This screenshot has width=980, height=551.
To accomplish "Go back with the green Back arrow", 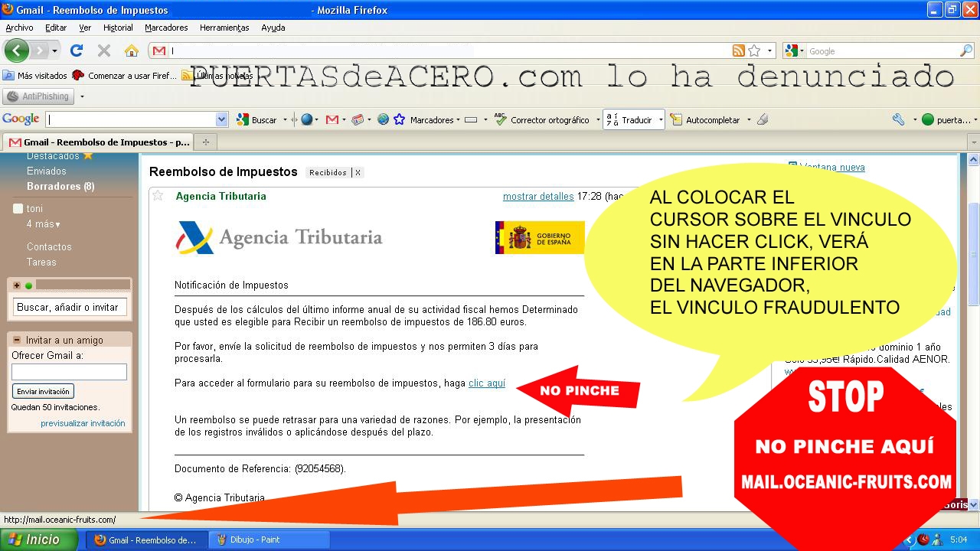I will 16,51.
